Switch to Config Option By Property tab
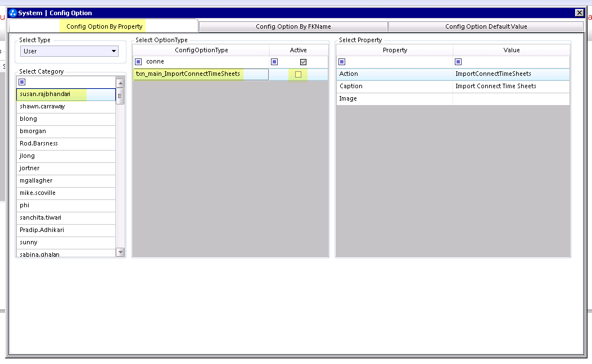592x364 pixels. tap(104, 26)
